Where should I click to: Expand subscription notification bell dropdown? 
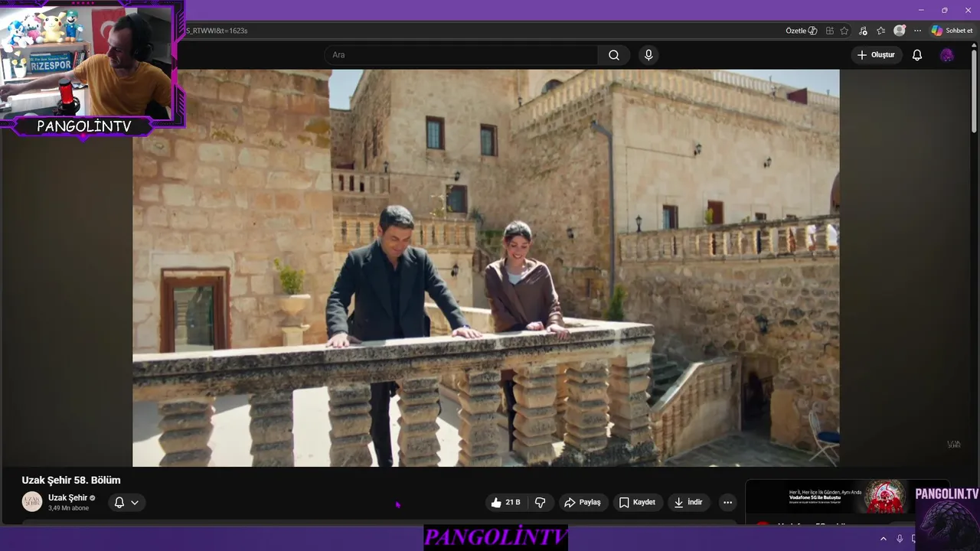click(x=126, y=503)
